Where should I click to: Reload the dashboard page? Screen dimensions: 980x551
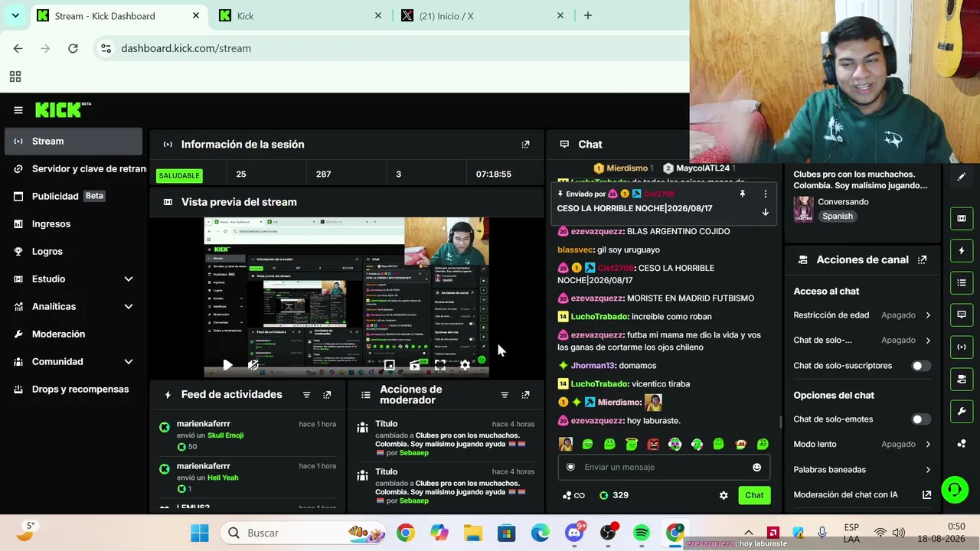[x=73, y=48]
